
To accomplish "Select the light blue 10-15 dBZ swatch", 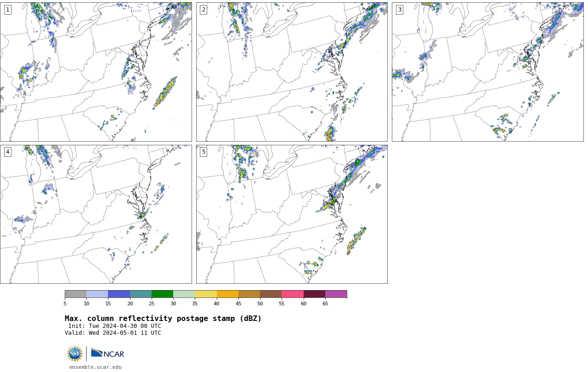I will (x=97, y=294).
